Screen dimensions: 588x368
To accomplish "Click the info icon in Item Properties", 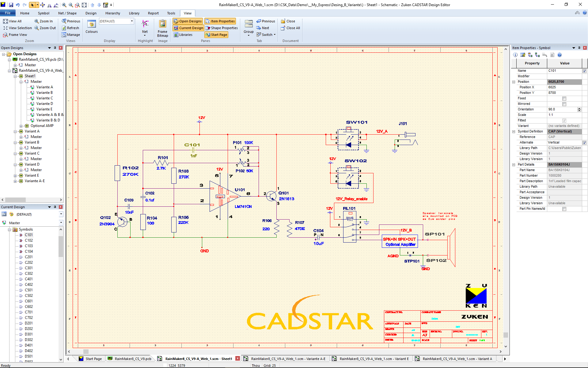I will 515,55.
